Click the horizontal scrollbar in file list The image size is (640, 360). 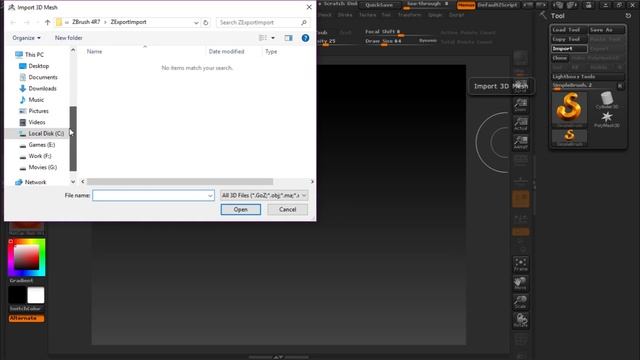pos(180,182)
